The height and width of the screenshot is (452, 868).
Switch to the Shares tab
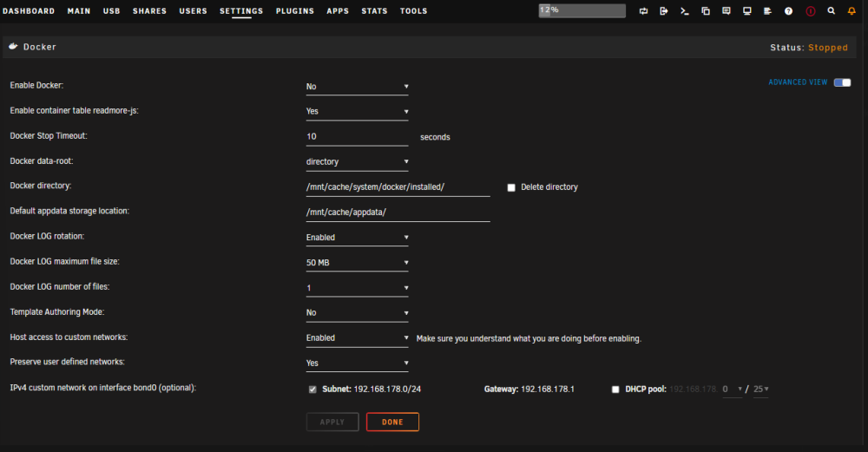click(x=149, y=11)
